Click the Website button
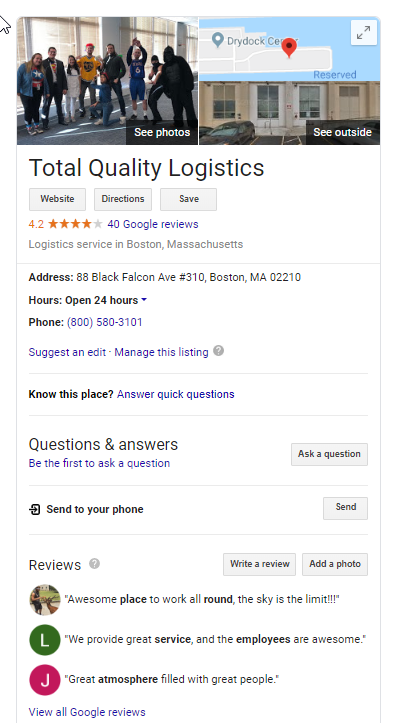This screenshot has width=400, height=723. pyautogui.click(x=57, y=199)
